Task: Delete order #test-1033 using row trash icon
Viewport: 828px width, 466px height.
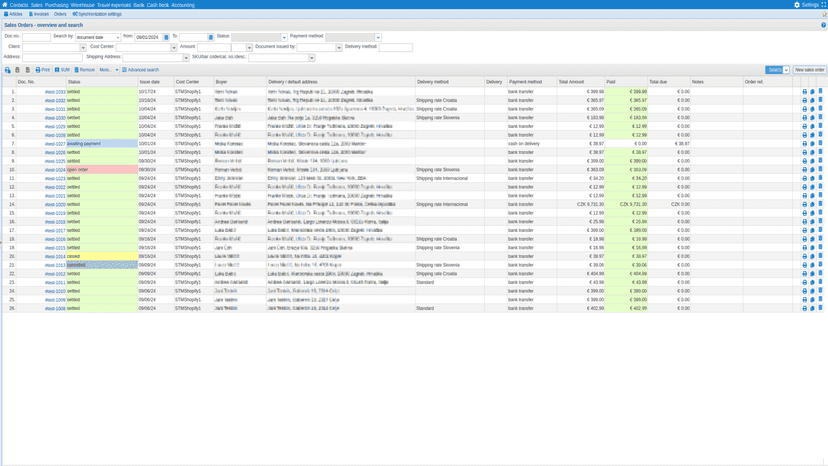Action: pos(821,91)
